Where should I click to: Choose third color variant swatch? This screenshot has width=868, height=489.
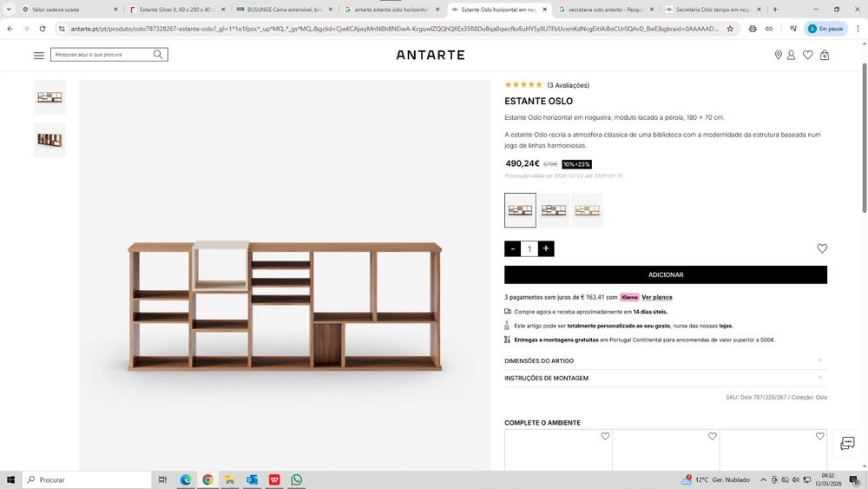pos(587,210)
